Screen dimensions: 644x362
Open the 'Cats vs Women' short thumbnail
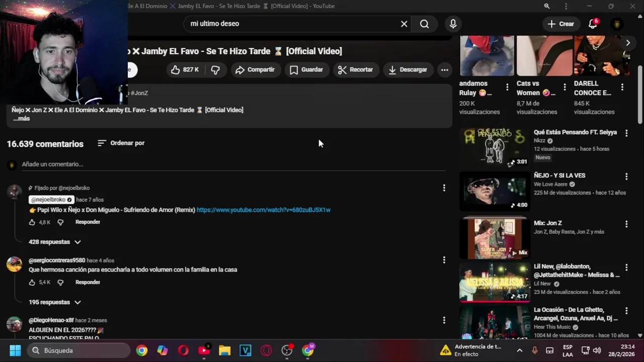click(x=544, y=55)
